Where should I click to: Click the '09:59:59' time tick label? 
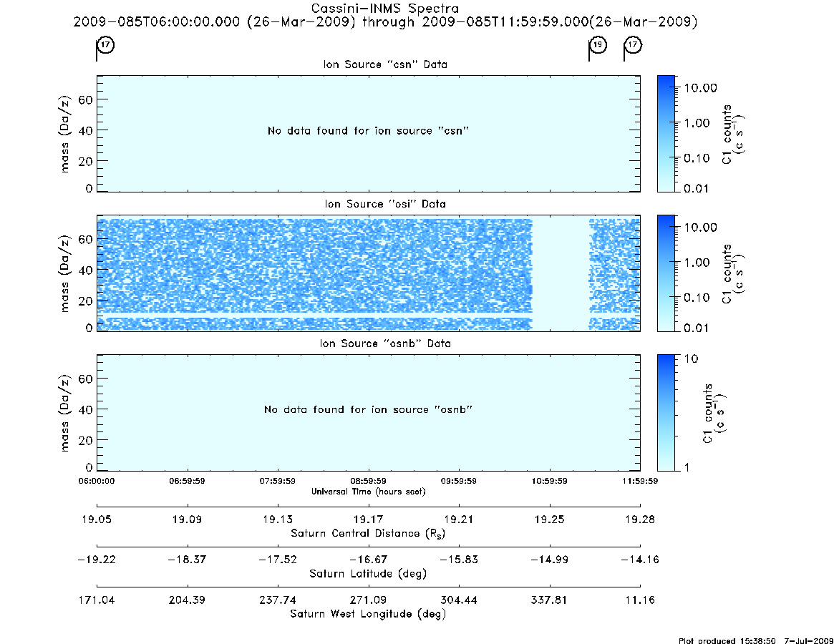tap(458, 481)
